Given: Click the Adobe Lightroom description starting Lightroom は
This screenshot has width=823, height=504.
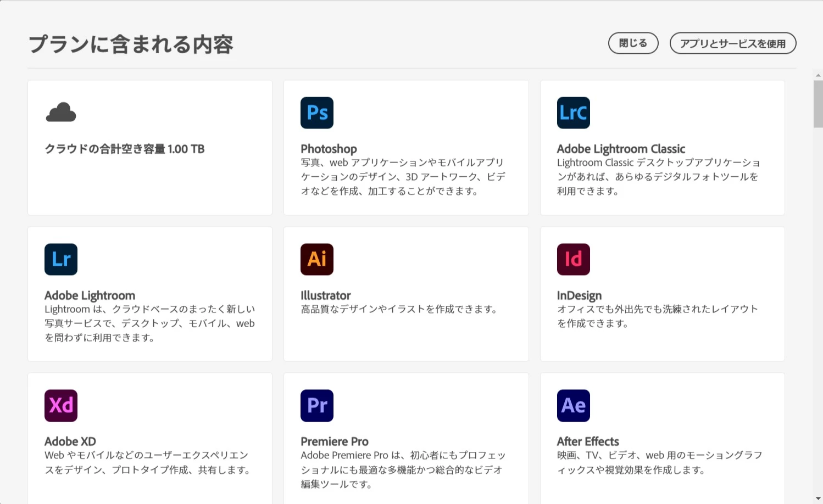Looking at the screenshot, I should point(149,323).
